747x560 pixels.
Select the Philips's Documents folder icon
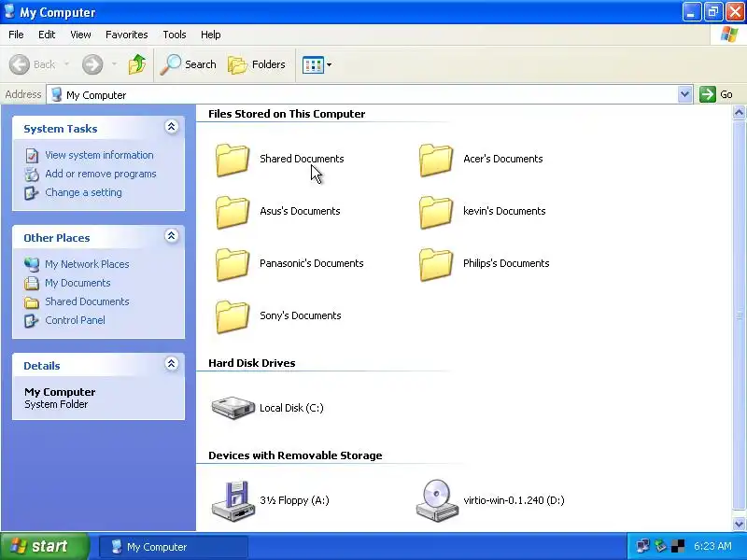(436, 265)
